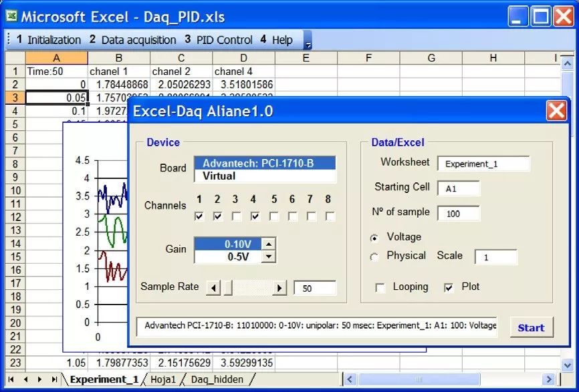
Task: Go to the last sheet using the tab navigation arrow
Action: [x=54, y=379]
